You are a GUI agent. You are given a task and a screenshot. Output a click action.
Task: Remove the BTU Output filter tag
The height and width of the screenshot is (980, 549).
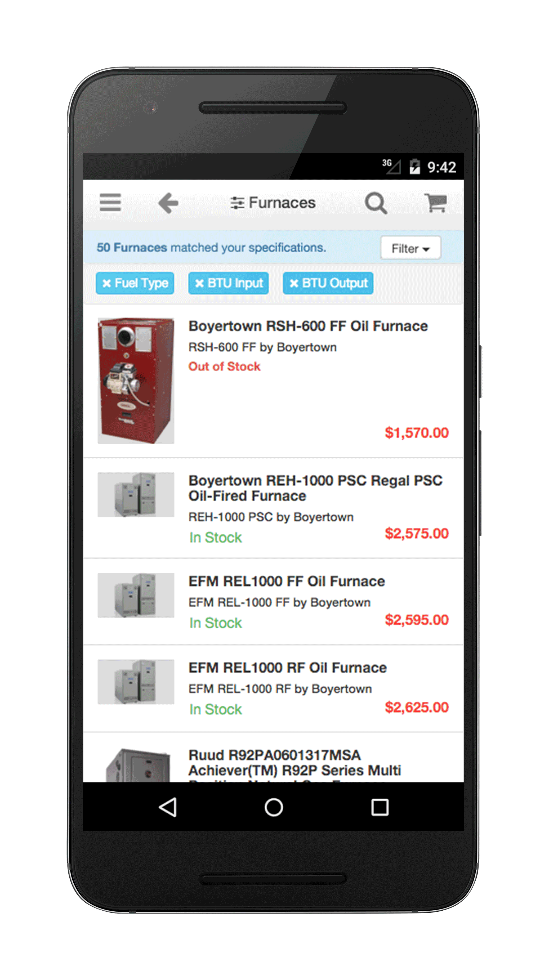pos(328,283)
